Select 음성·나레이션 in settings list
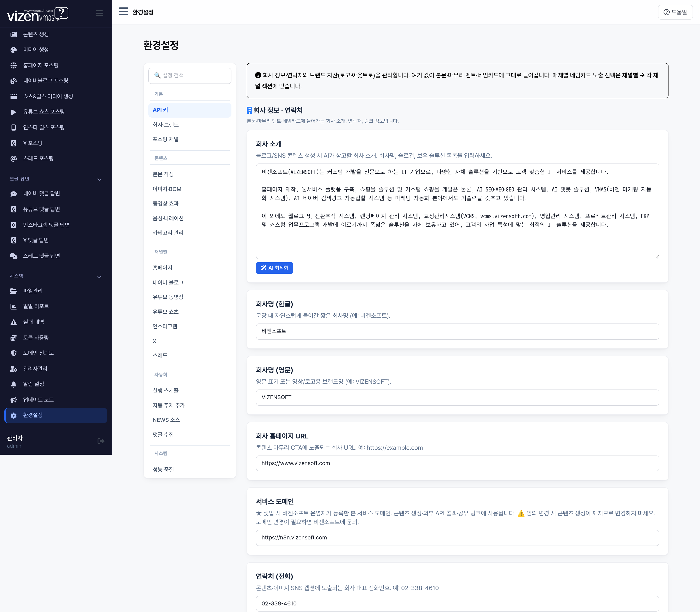700x612 pixels. 190,218
